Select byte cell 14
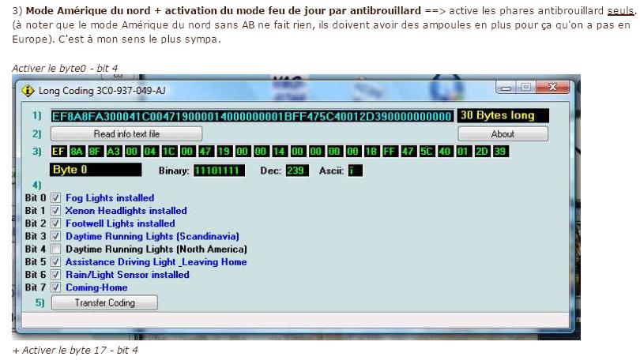 click(279, 152)
